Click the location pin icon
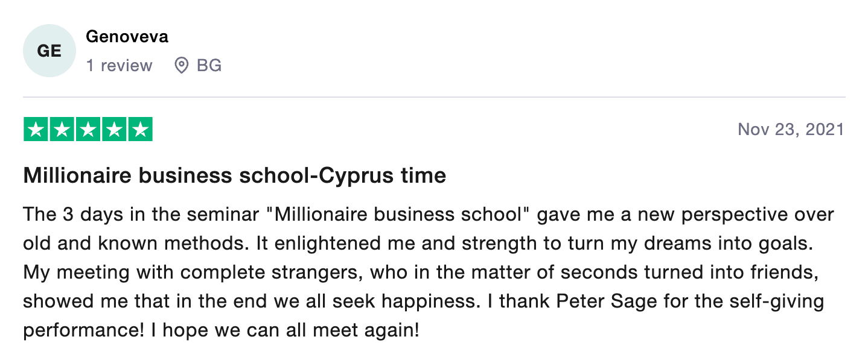The height and width of the screenshot is (357, 868). coord(181,65)
